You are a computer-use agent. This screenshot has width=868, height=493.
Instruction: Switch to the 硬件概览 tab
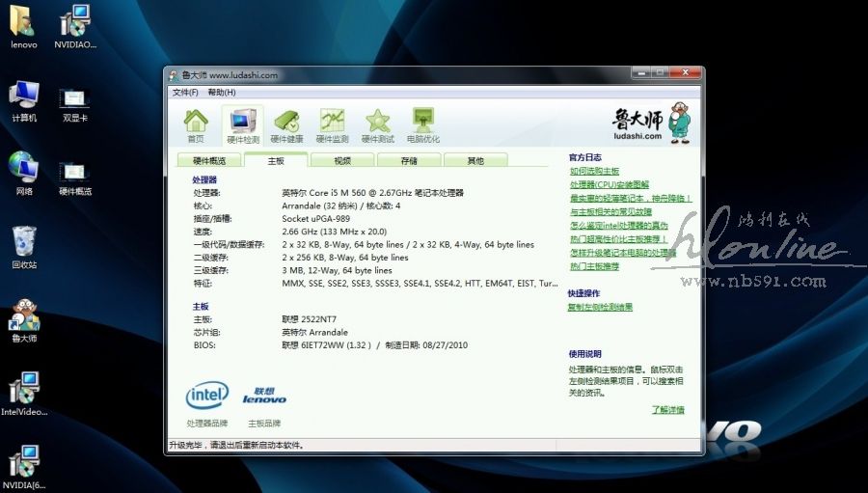pyautogui.click(x=209, y=161)
